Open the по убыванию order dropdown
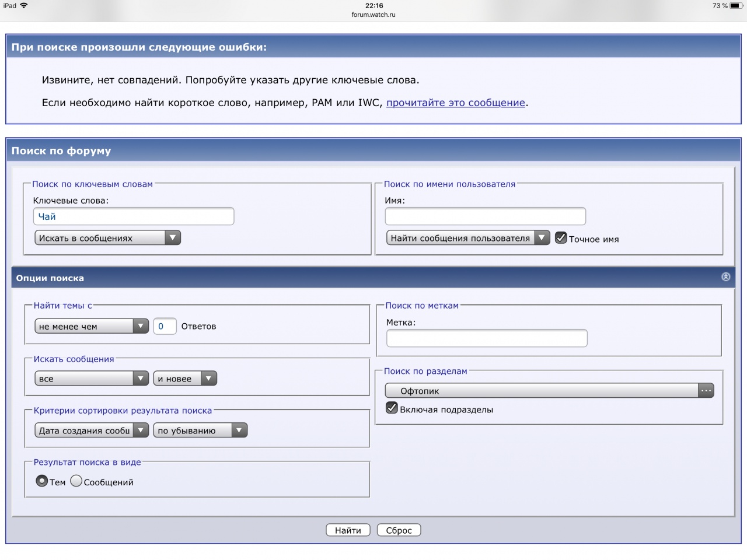The image size is (747, 560). 200,430
